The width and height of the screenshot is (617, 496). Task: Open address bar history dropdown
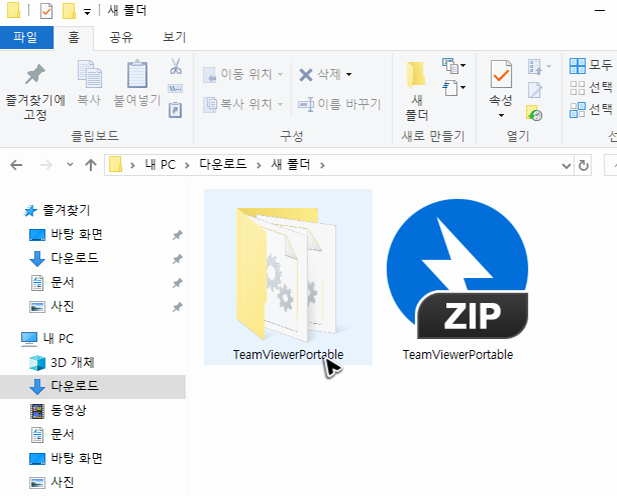pyautogui.click(x=566, y=166)
